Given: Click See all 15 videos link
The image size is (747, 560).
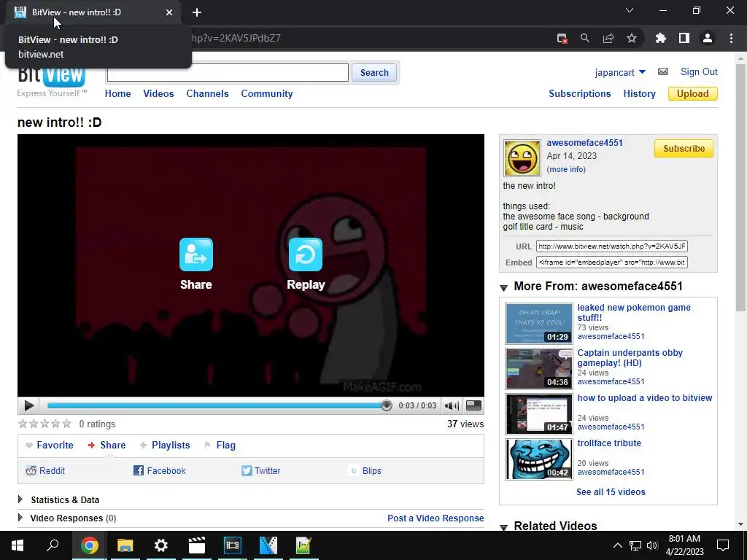Looking at the screenshot, I should [611, 492].
